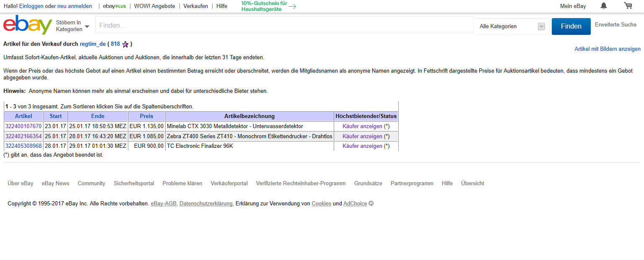This screenshot has width=644, height=260.
Task: Click the purple feedback star icon
Action: pyautogui.click(x=125, y=44)
